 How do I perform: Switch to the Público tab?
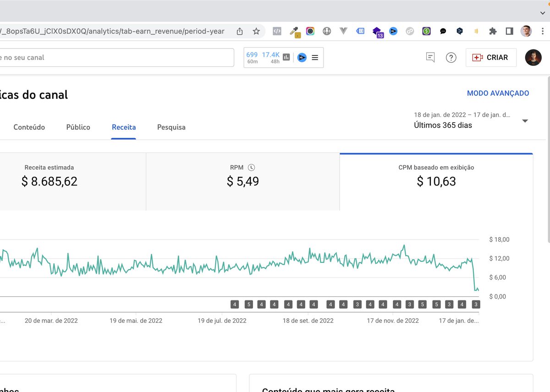[x=78, y=127]
